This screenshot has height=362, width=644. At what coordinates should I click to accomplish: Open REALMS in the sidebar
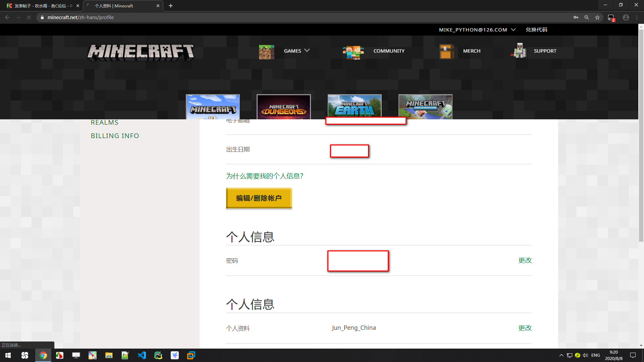pos(105,123)
